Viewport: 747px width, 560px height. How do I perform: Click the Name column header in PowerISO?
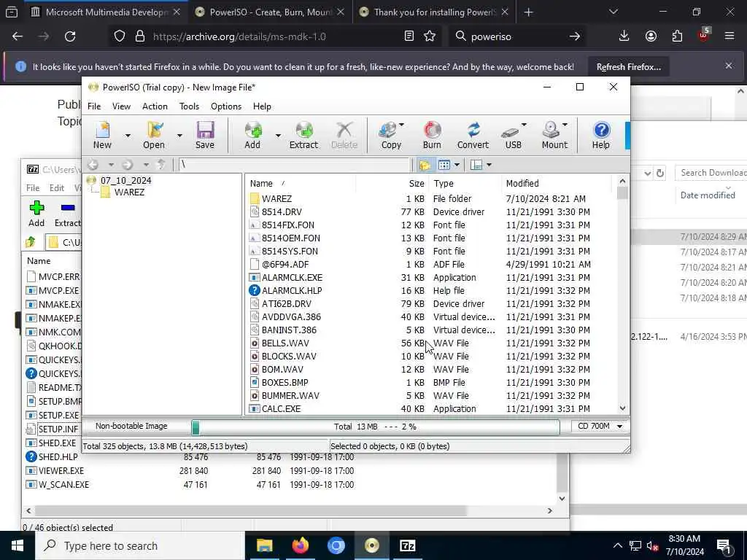click(301, 183)
